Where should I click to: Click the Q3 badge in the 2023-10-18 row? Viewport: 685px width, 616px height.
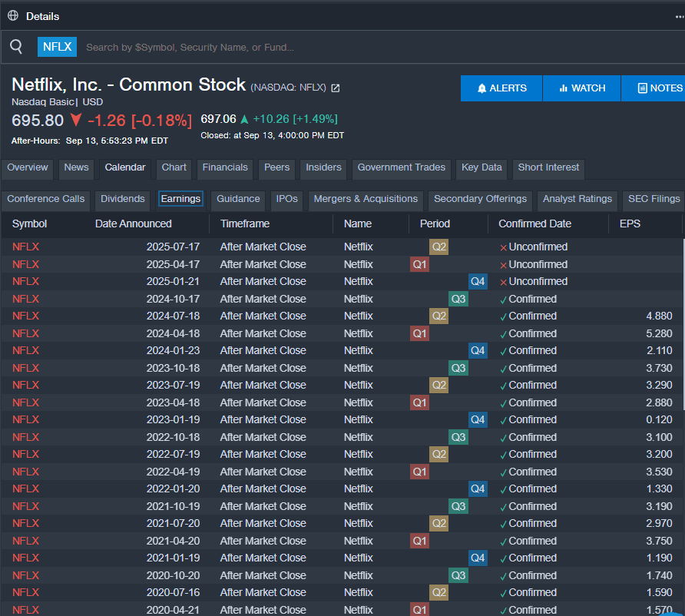[458, 368]
